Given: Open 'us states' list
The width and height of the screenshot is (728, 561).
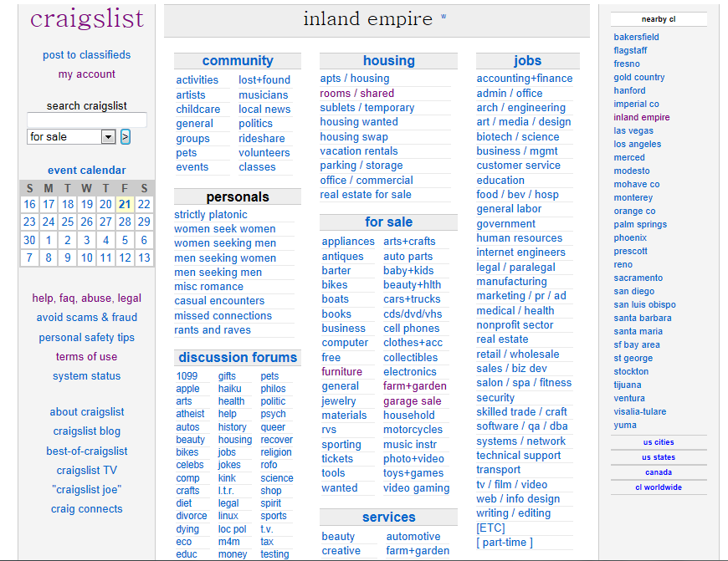Looking at the screenshot, I should [659, 457].
